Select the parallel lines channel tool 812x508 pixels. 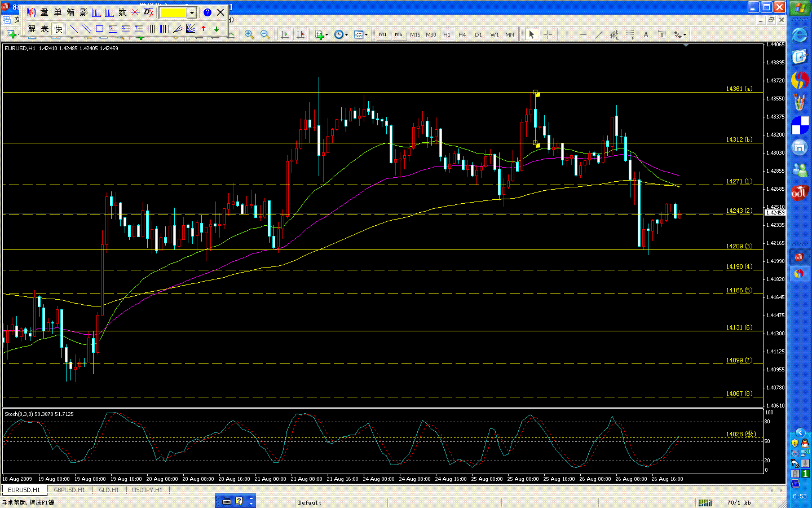point(86,29)
